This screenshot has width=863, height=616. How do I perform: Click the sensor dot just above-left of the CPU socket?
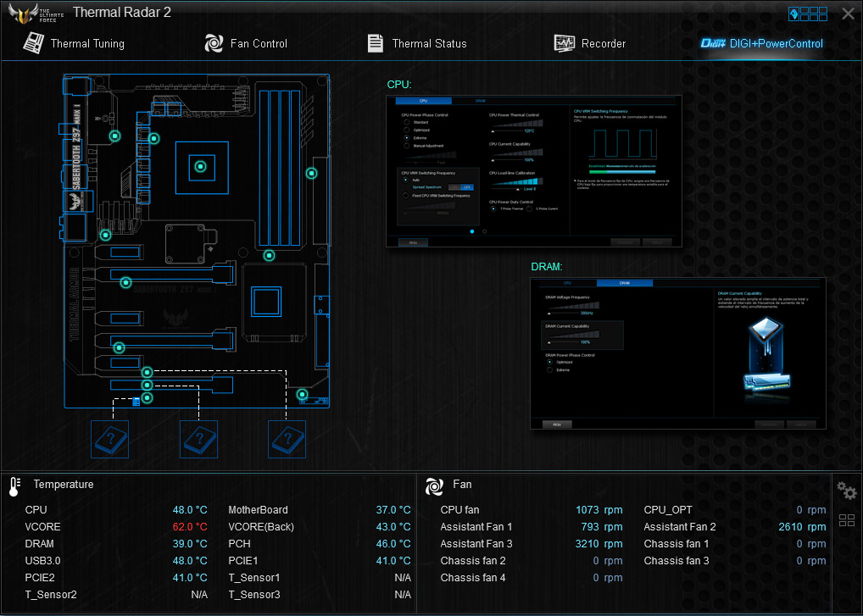154,139
